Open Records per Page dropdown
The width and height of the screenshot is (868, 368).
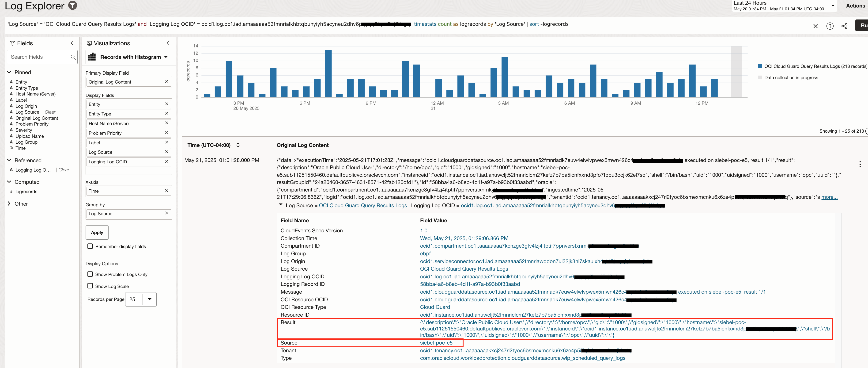point(149,299)
